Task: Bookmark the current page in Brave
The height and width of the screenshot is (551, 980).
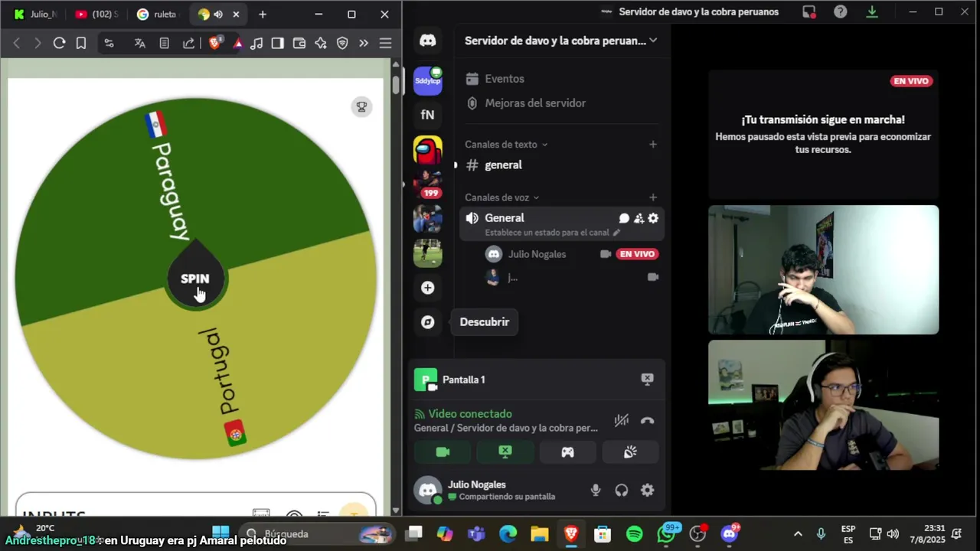Action: pos(80,43)
